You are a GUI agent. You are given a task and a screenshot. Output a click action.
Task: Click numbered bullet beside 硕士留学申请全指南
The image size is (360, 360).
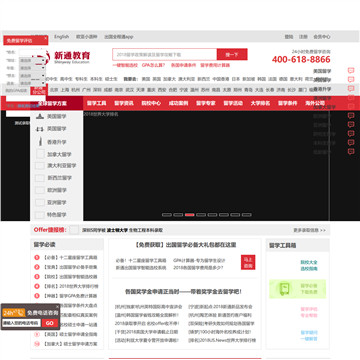[x=37, y=334]
